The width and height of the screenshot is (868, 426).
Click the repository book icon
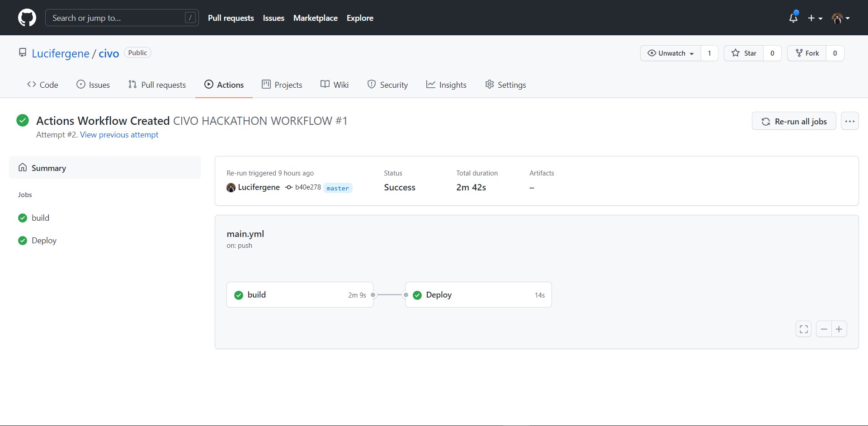coord(23,53)
